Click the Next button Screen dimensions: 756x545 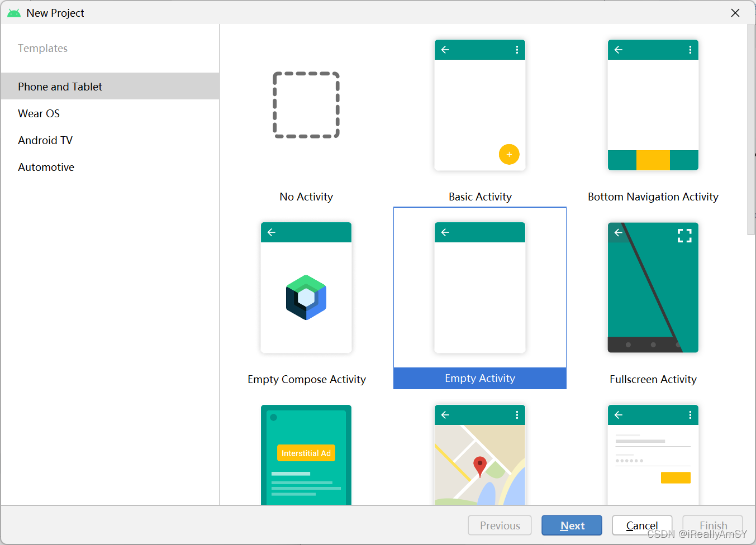point(572,525)
